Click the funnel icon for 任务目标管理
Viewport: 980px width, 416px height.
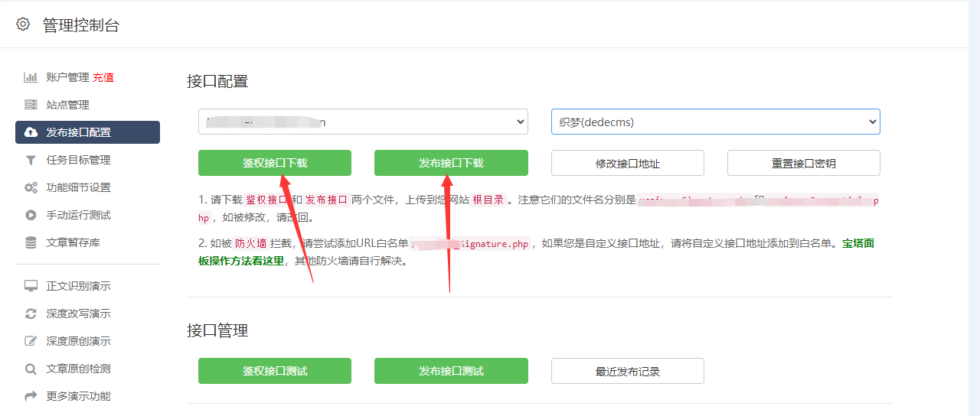31,160
